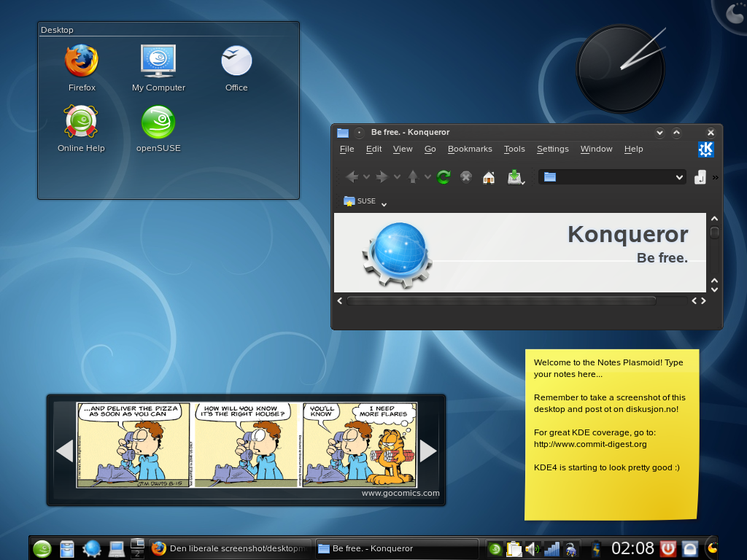Image resolution: width=747 pixels, height=560 pixels.
Task: Open the Settings menu in Konqueror
Action: 553,149
